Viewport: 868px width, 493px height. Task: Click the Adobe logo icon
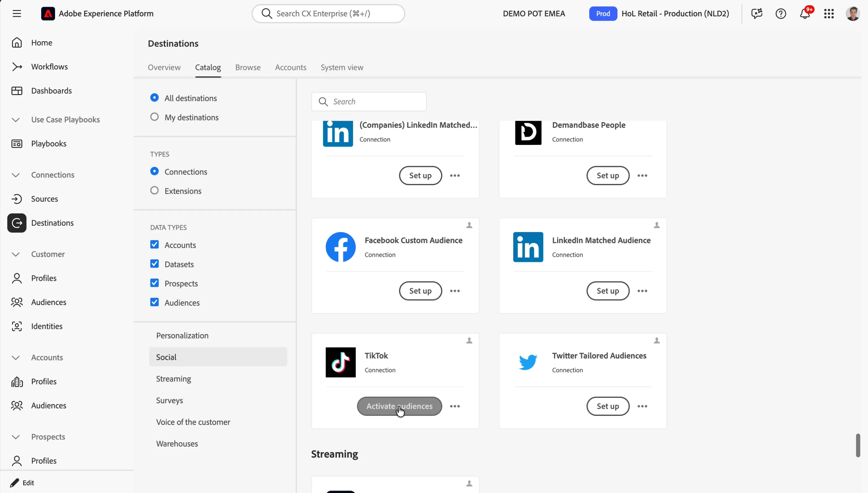point(48,14)
